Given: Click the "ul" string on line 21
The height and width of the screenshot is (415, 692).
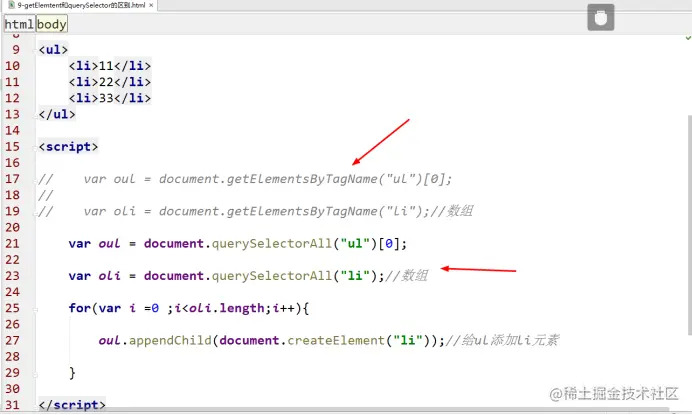Looking at the screenshot, I should (355, 244).
